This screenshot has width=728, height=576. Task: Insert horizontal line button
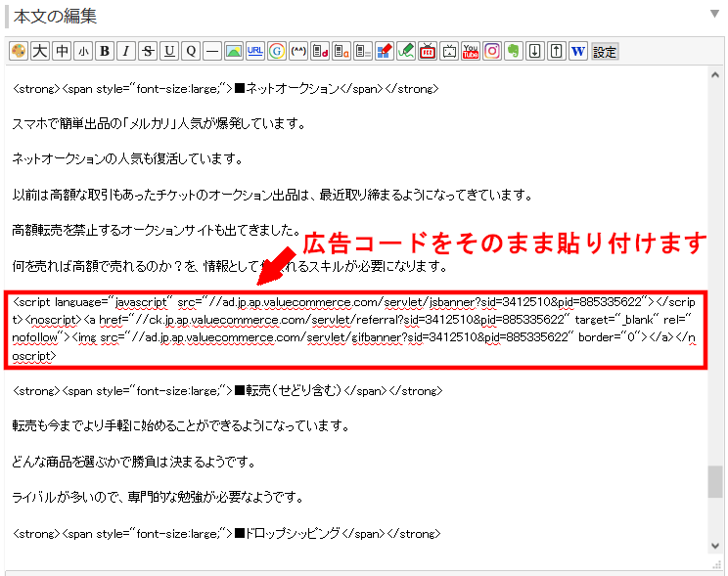(x=212, y=51)
